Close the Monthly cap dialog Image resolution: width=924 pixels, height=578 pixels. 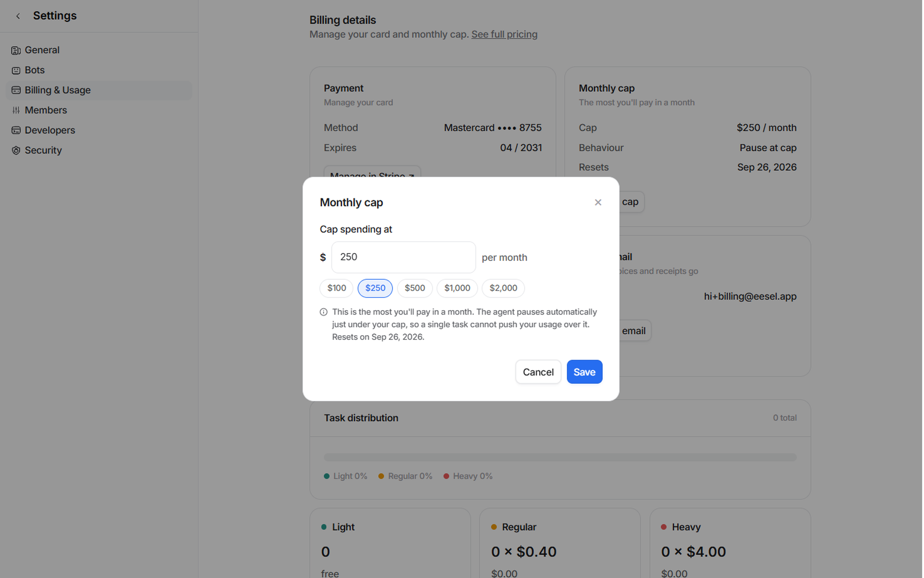598,202
